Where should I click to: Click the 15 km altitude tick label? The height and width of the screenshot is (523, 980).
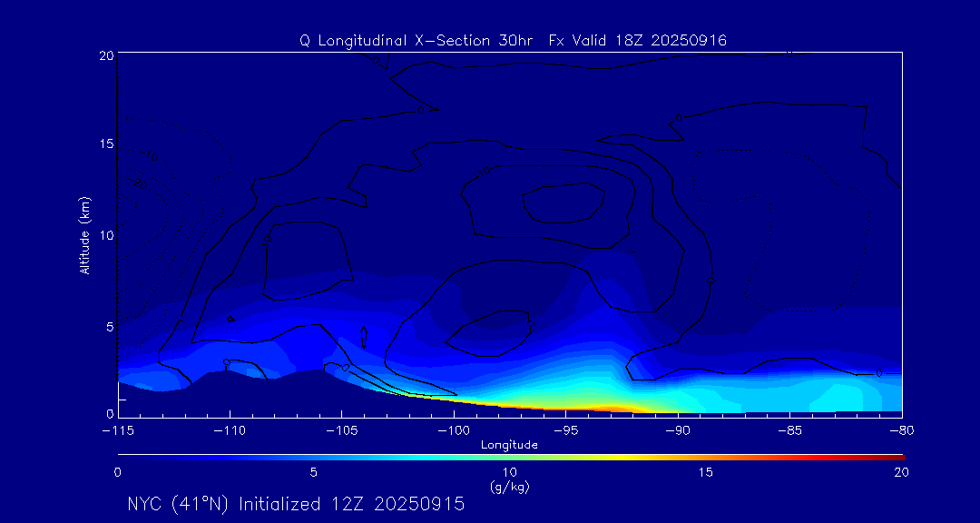(x=103, y=144)
